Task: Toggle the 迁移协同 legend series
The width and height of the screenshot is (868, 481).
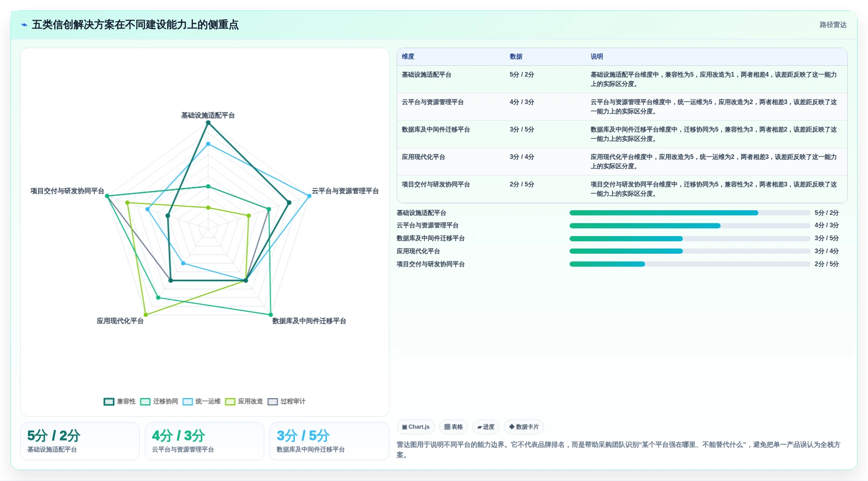Action: 159,401
